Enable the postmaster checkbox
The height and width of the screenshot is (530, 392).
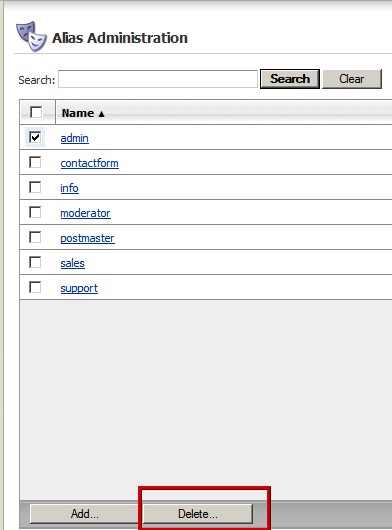click(35, 237)
